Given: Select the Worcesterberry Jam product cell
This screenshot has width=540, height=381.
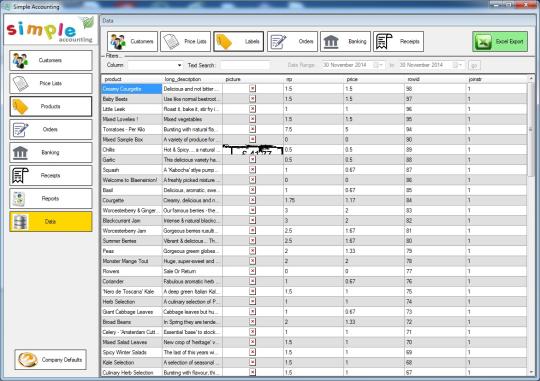Looking at the screenshot, I should pyautogui.click(x=132, y=230).
